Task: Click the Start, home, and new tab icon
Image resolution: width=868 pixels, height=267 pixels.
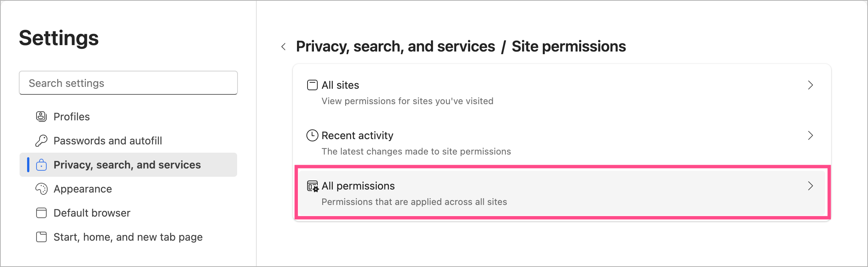Action: click(x=41, y=237)
